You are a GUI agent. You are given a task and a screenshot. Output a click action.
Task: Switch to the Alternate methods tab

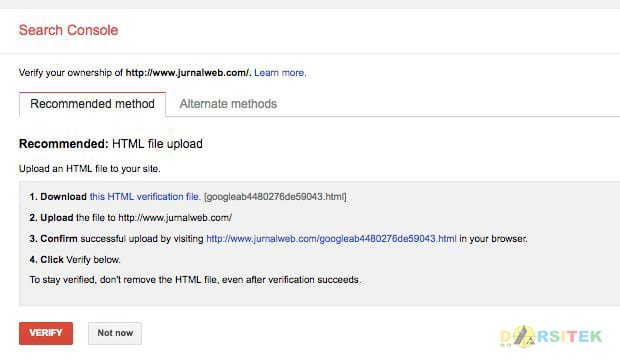(228, 104)
